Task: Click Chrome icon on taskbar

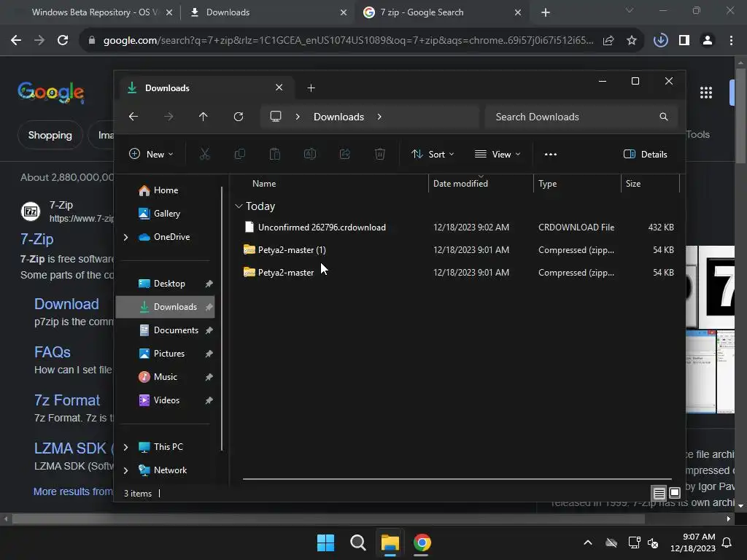Action: pyautogui.click(x=422, y=542)
